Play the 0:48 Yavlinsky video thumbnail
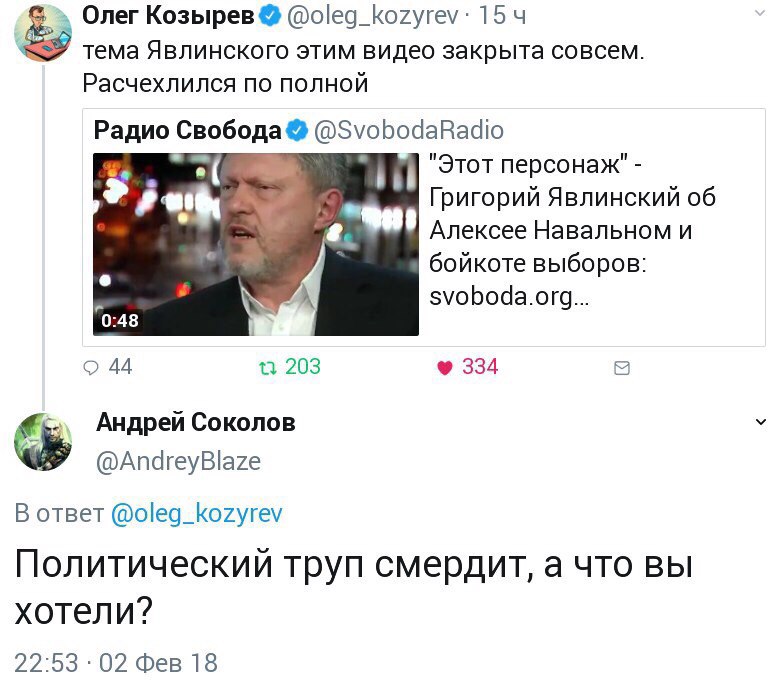 256,244
